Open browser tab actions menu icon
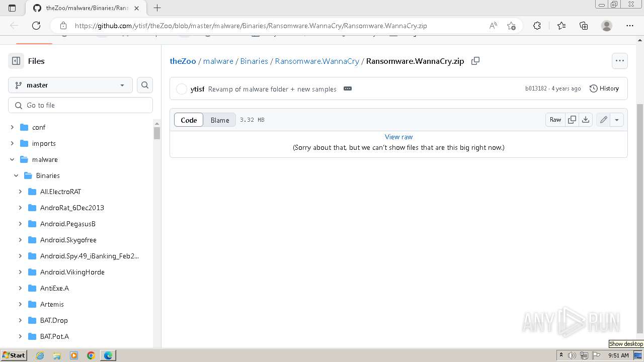 13,8
